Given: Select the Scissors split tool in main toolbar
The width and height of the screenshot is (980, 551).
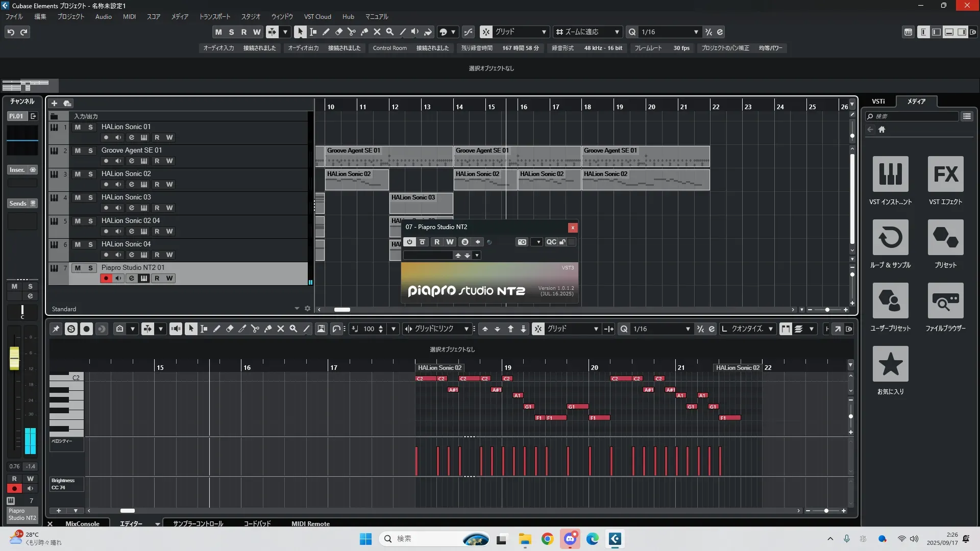Looking at the screenshot, I should coord(352,32).
